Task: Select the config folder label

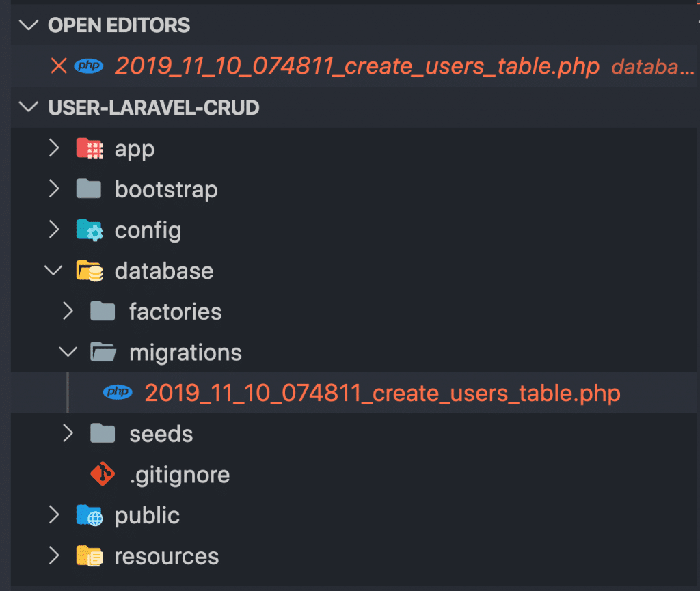Action: 148,231
